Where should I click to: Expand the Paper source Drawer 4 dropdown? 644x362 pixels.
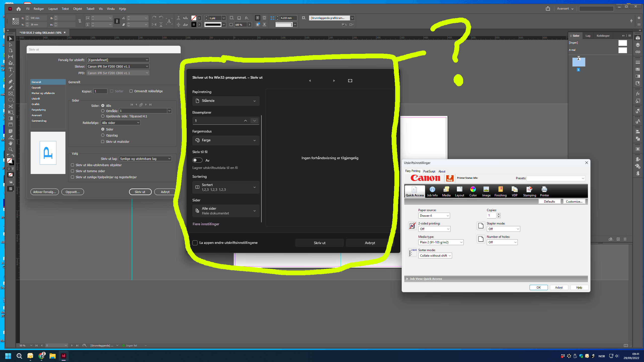(x=434, y=216)
